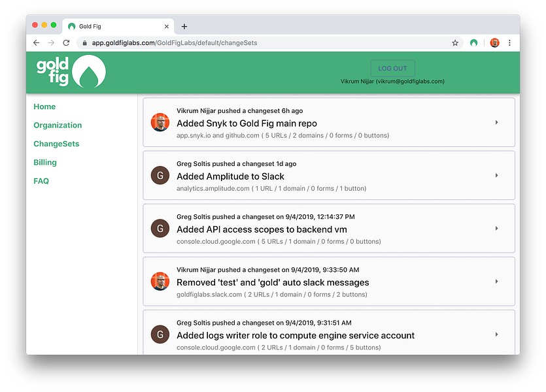Screen dimensions: 546x392
Task: Click Greg's G avatar on Amplitude changeset
Action: pyautogui.click(x=160, y=175)
